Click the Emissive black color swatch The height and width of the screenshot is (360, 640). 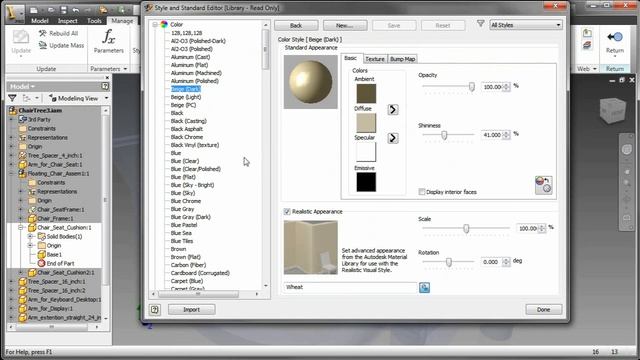click(x=366, y=182)
